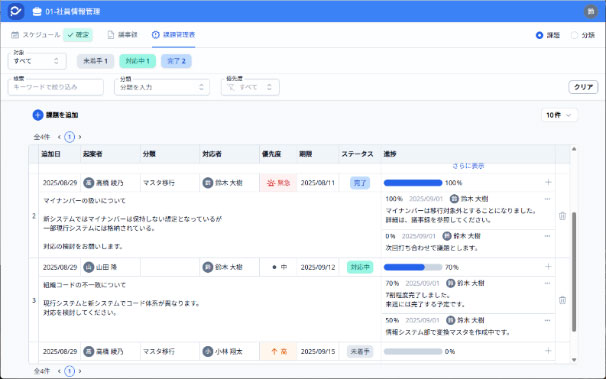Click the 未着手 status badge in table
The height and width of the screenshot is (379, 606).
coord(360,352)
